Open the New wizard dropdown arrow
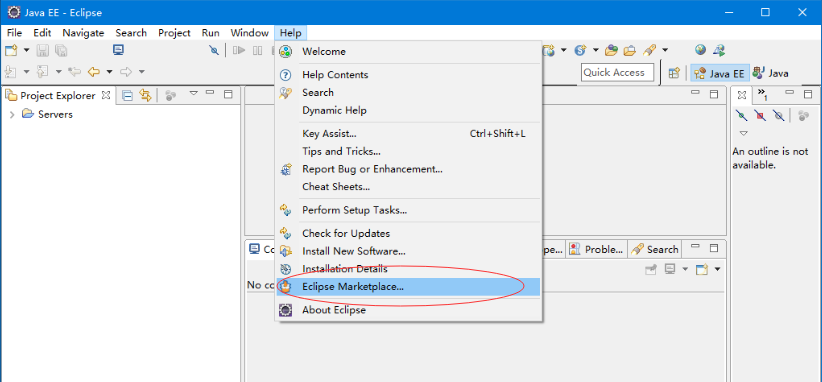The width and height of the screenshot is (822, 382). tap(26, 50)
